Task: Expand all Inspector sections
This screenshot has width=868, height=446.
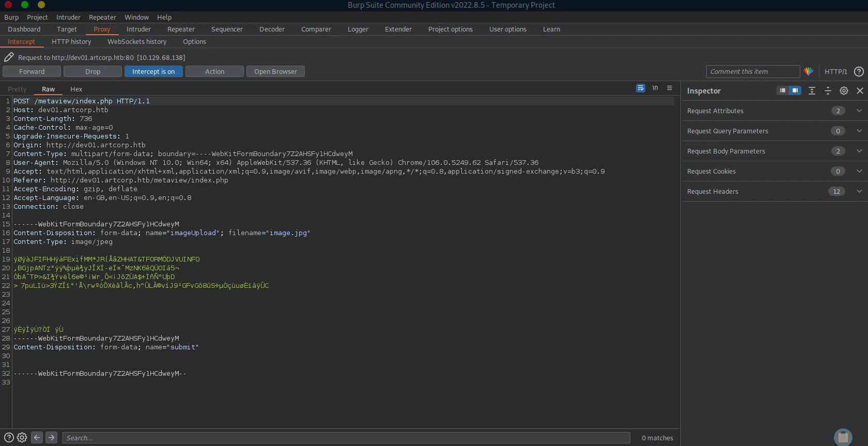Action: tap(812, 91)
